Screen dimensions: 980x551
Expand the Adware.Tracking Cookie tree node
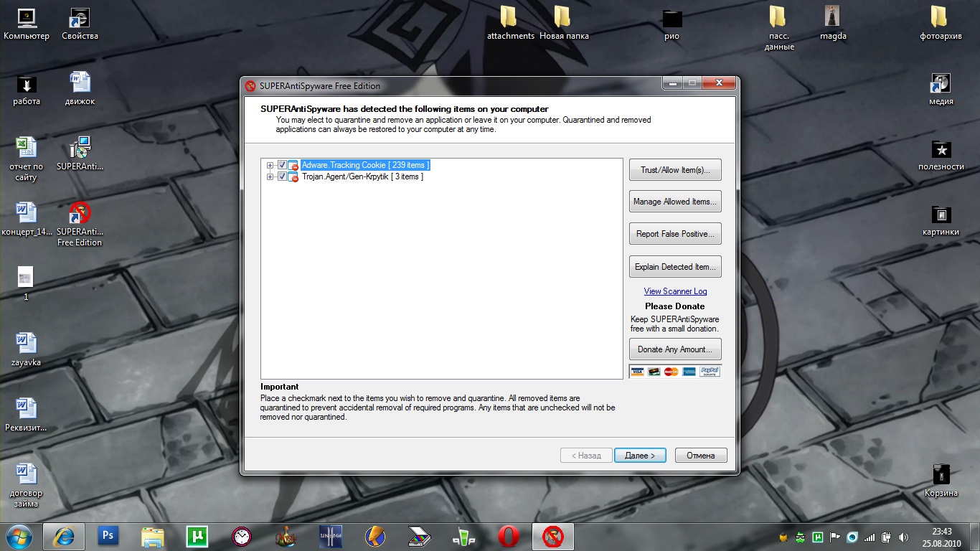coord(270,165)
